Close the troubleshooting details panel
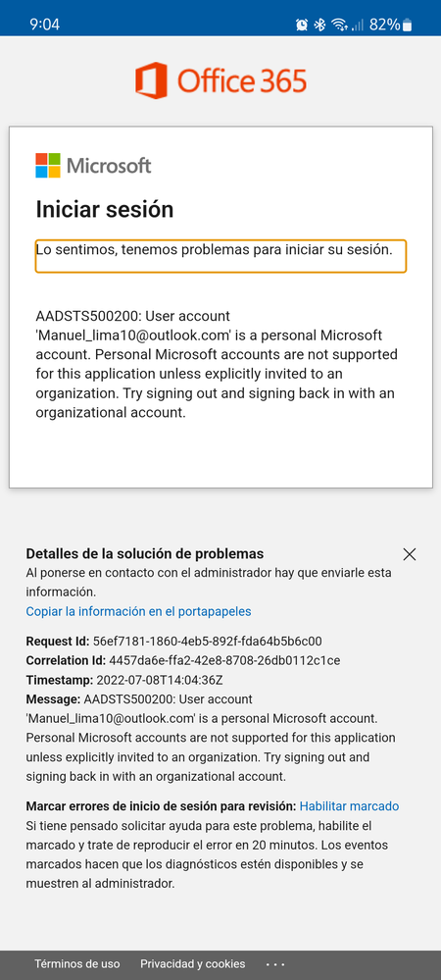This screenshot has width=441, height=980. coord(409,554)
